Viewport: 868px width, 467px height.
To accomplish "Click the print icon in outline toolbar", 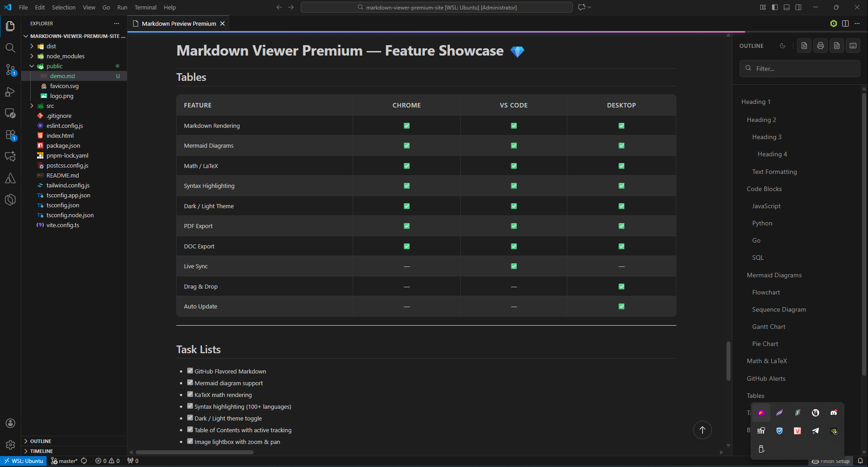I will (x=821, y=46).
